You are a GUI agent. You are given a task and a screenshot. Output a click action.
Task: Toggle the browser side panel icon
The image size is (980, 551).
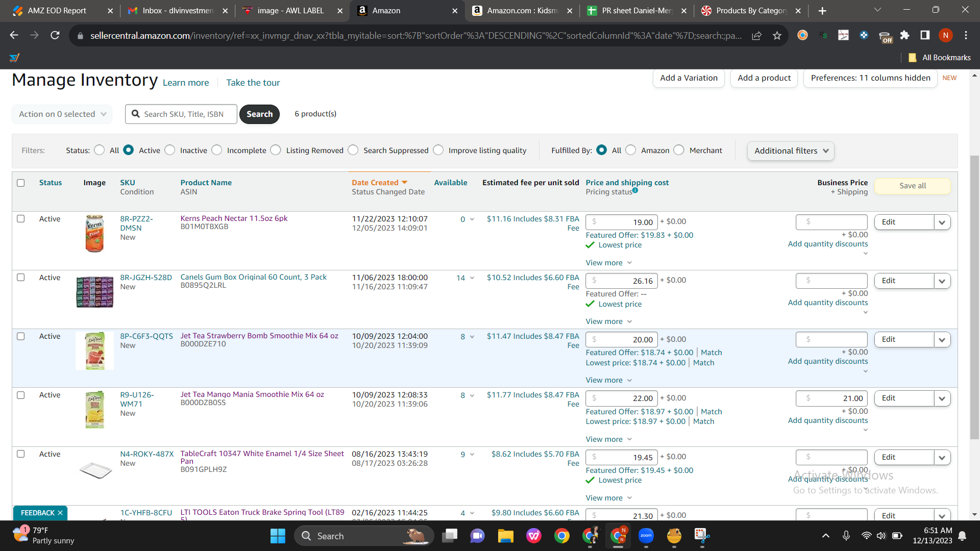tap(925, 35)
